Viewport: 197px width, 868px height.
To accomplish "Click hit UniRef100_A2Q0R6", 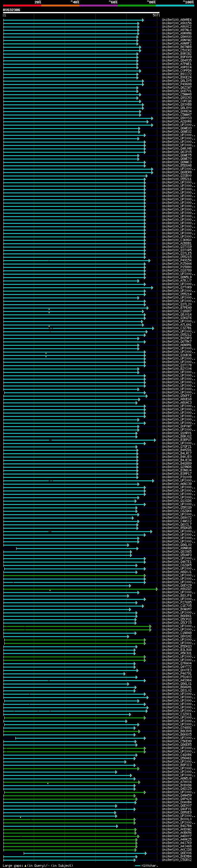I will coord(177,122).
